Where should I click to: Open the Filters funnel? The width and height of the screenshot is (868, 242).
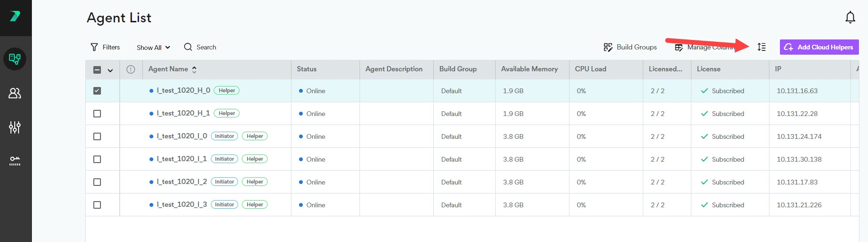pos(105,47)
